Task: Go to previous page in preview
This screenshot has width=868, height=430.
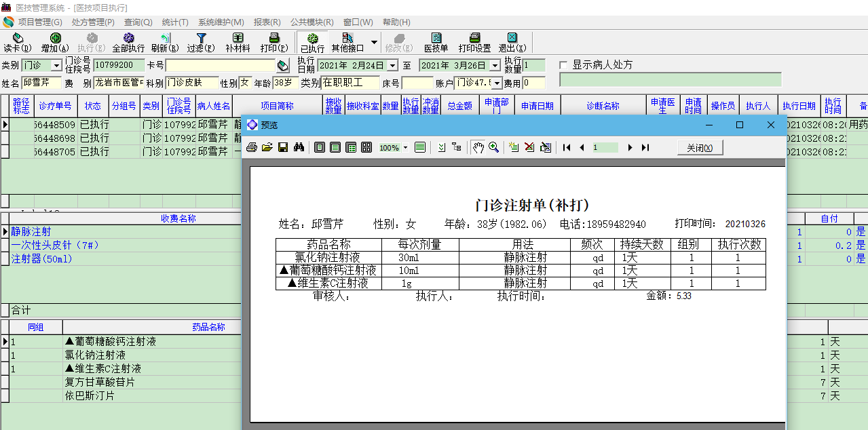Action: (582, 147)
